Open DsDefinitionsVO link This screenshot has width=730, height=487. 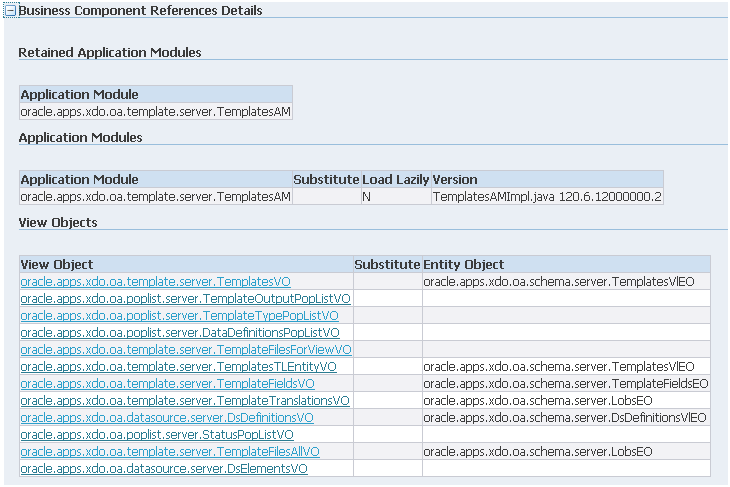click(x=167, y=418)
